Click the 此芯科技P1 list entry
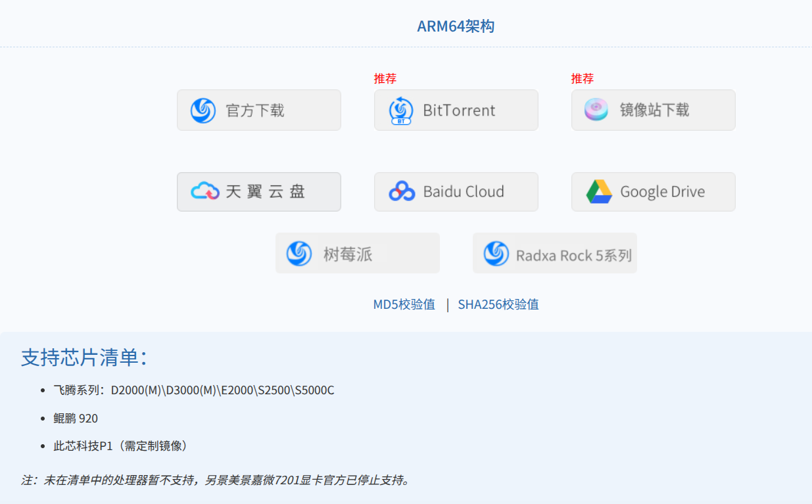The image size is (812, 504). pos(122,446)
